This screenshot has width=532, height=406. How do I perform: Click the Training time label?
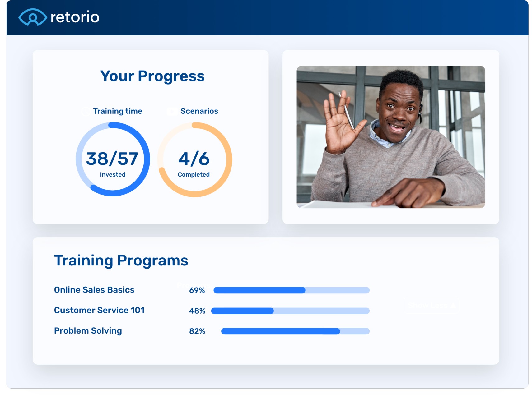coord(118,111)
